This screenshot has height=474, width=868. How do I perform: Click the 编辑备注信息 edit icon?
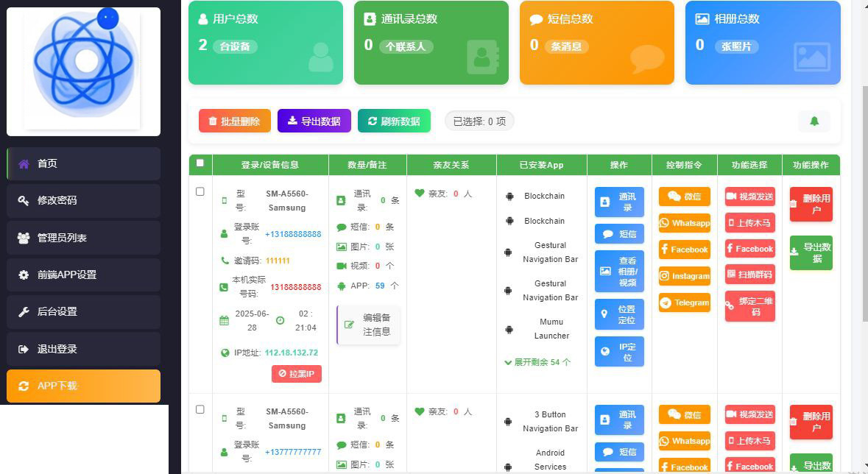[x=349, y=324]
